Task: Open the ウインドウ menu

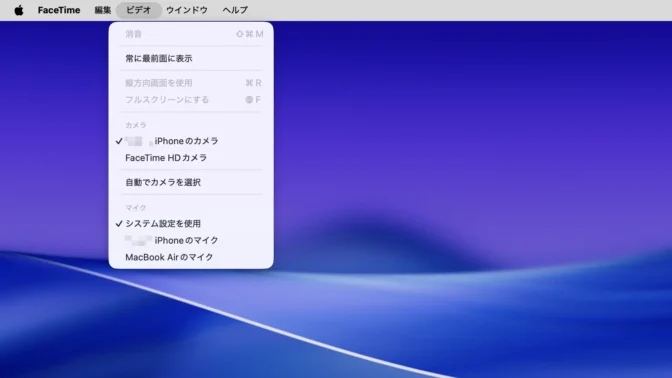Action: pyautogui.click(x=186, y=10)
